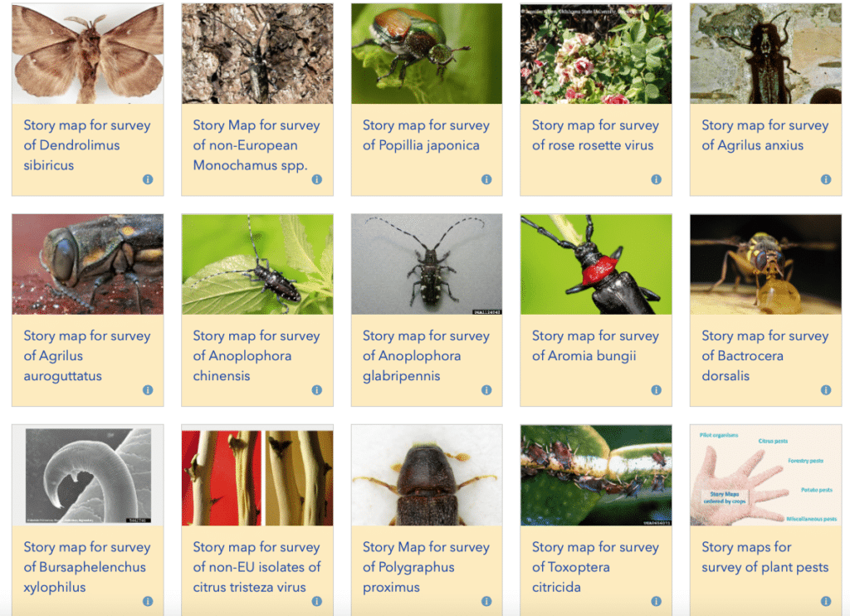
Task: Show info for Agrilus anxius card
Action: (826, 179)
